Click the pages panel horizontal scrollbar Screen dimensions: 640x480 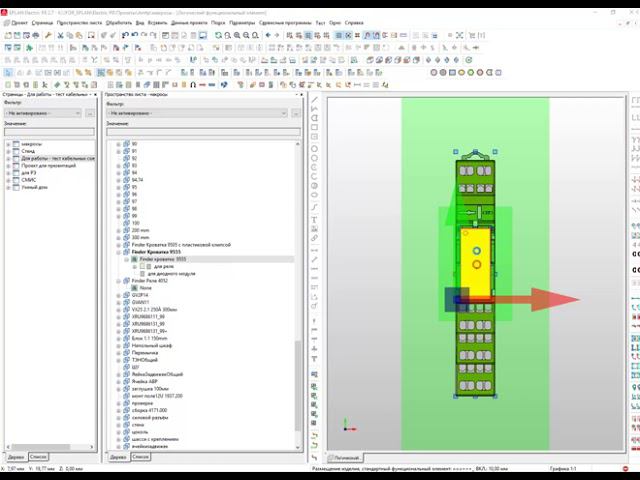point(41,447)
